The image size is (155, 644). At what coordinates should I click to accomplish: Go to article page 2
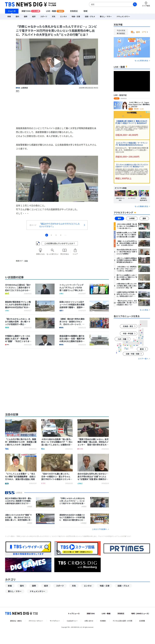click(x=51, y=235)
